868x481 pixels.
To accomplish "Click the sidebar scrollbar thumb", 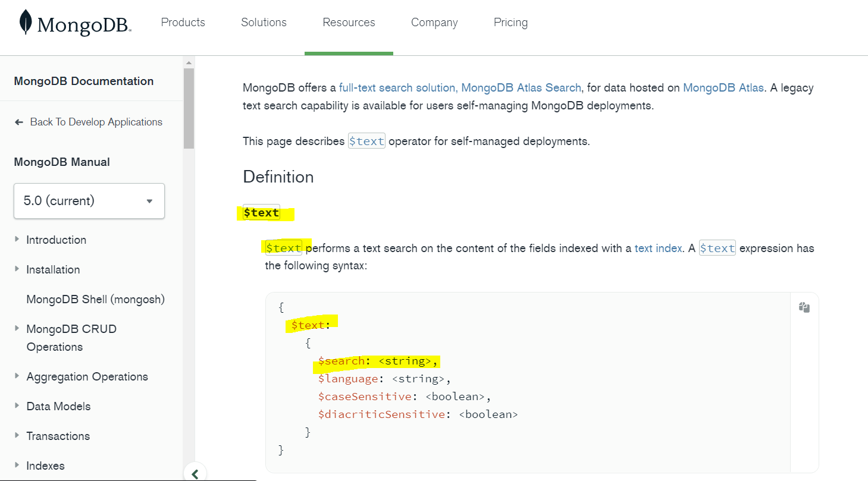I will [189, 108].
